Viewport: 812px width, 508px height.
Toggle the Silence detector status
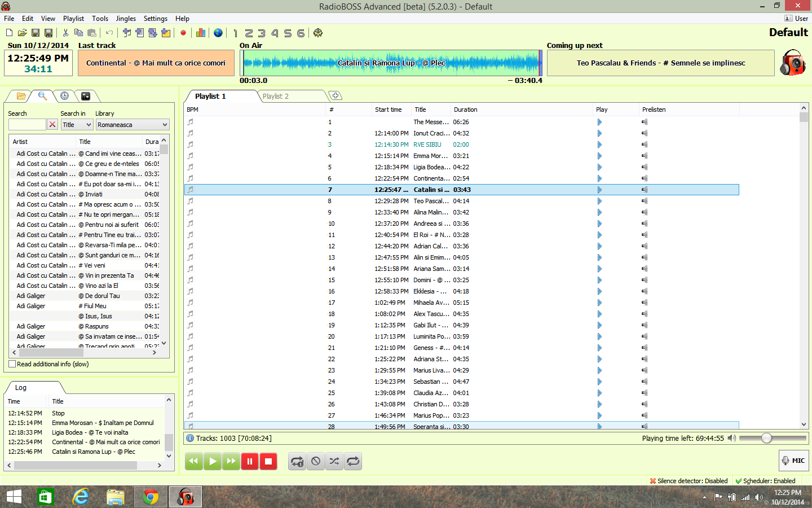click(689, 481)
